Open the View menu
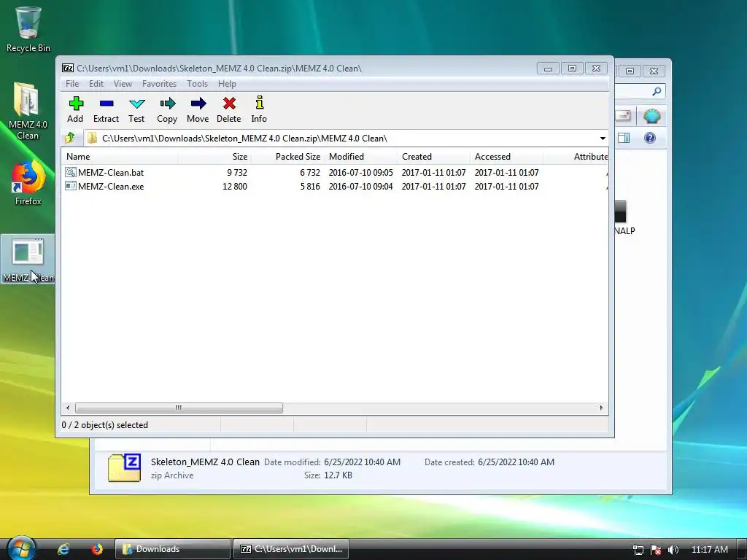Image resolution: width=747 pixels, height=560 pixels. pos(123,83)
